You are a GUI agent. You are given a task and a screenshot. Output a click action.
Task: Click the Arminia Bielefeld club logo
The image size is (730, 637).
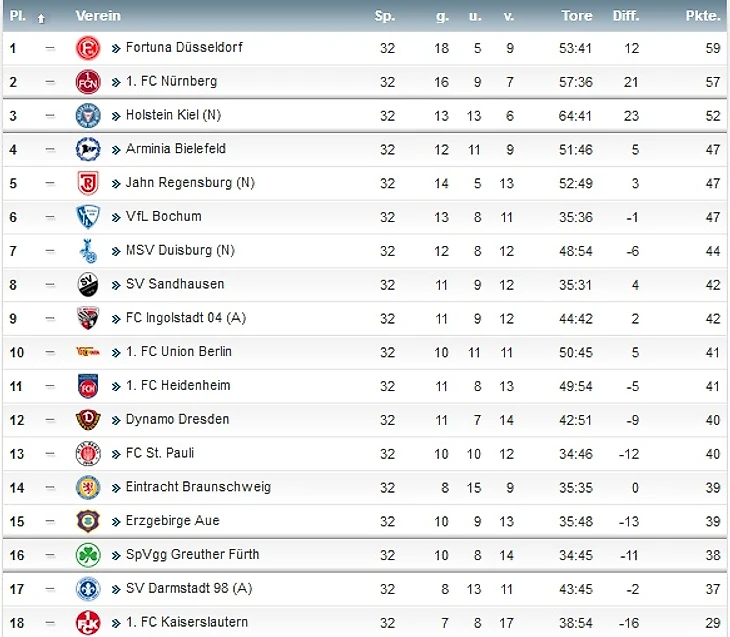tap(88, 149)
